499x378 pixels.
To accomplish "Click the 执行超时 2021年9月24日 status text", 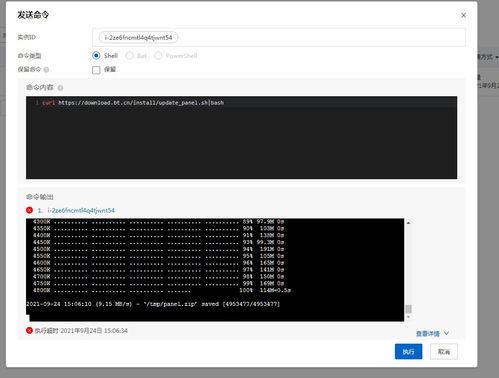I will (x=81, y=330).
